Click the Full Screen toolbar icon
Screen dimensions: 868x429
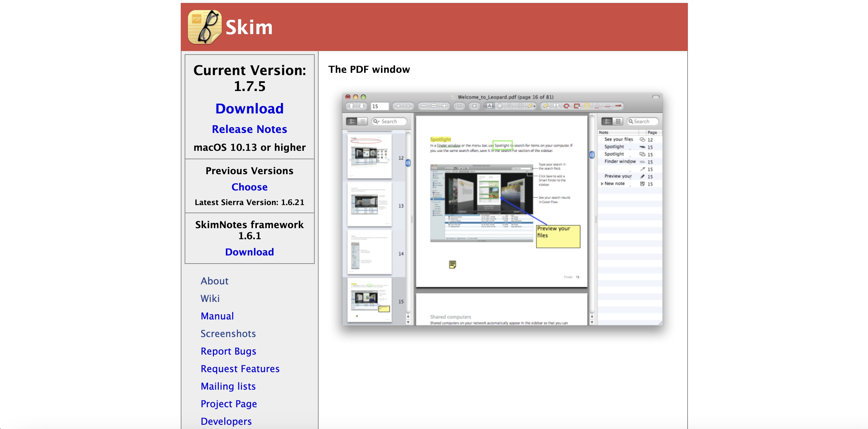[x=459, y=106]
